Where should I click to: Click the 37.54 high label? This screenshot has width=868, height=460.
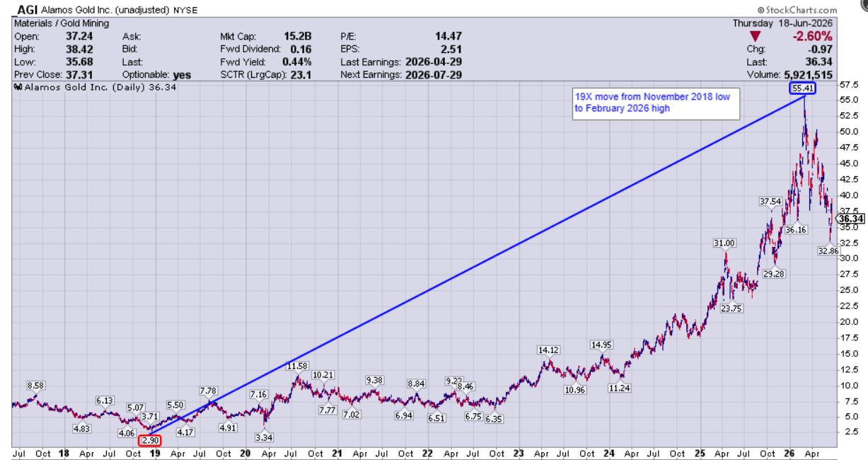(770, 202)
